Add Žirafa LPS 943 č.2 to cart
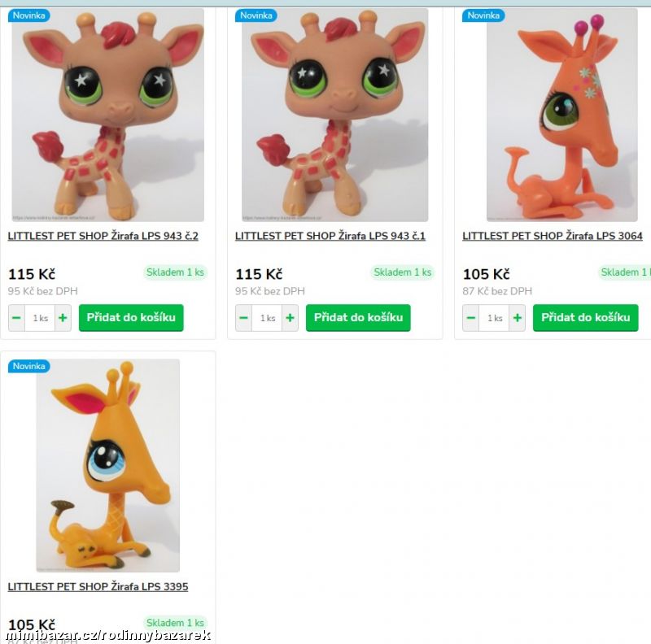 pos(130,318)
